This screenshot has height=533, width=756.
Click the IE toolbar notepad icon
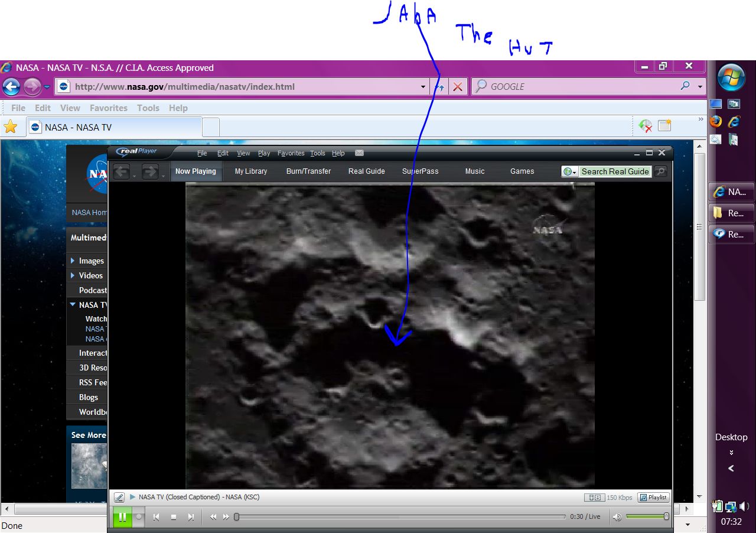pos(664,126)
